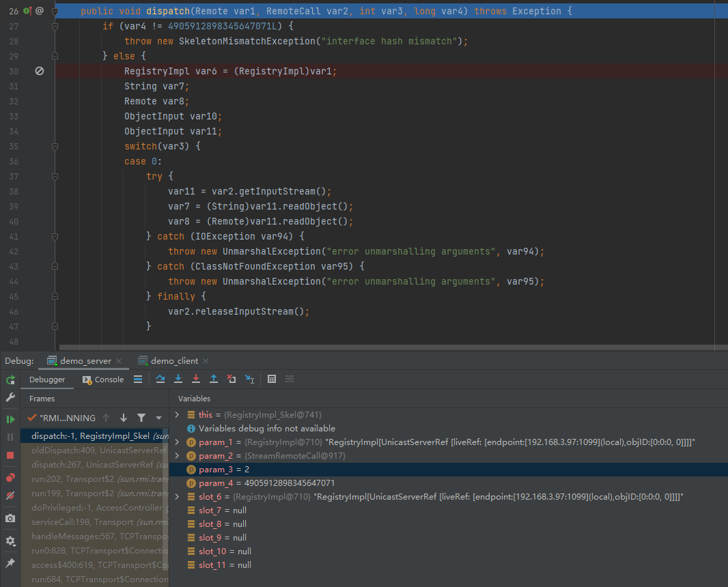Image resolution: width=728 pixels, height=587 pixels.
Task: Select the param_3 = 2 variable row
Action: click(x=449, y=470)
